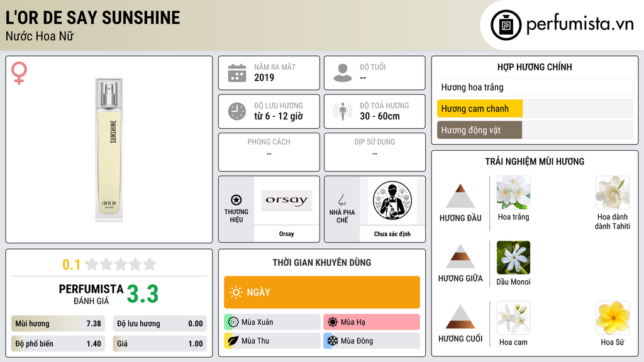Click the yellow Hương cam chanh bar

click(480, 109)
